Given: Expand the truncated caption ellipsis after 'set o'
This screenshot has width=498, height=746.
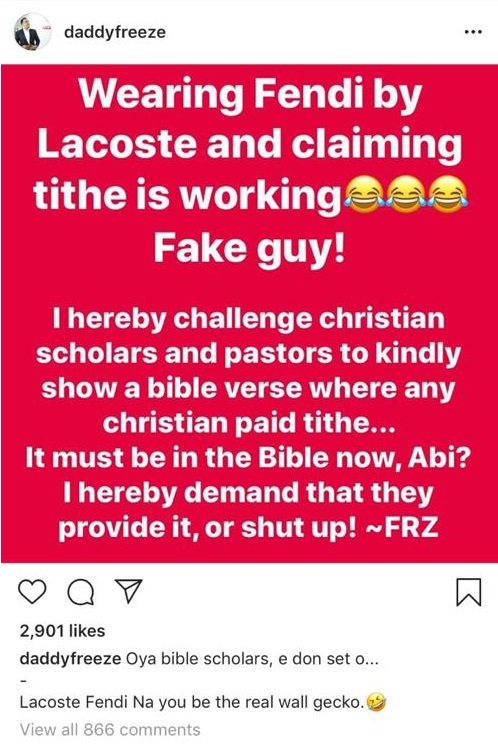Looking at the screenshot, I should click(x=370, y=659).
